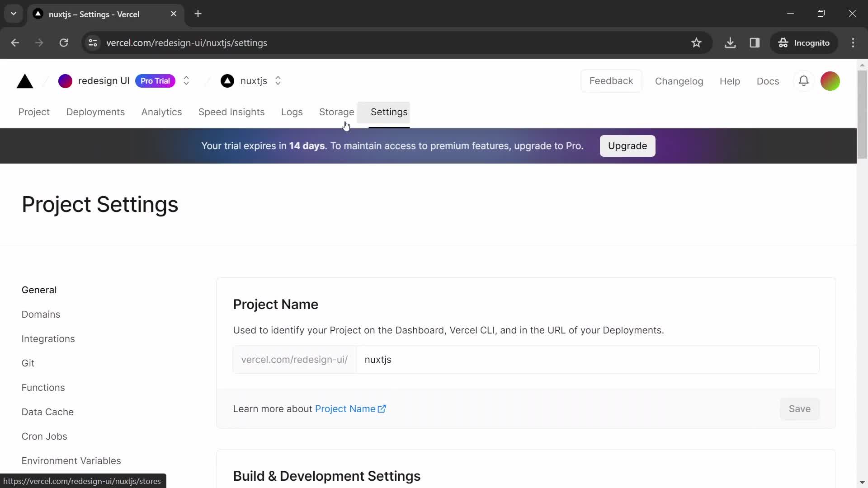
Task: Switch to the Analytics tab
Action: pos(161,112)
